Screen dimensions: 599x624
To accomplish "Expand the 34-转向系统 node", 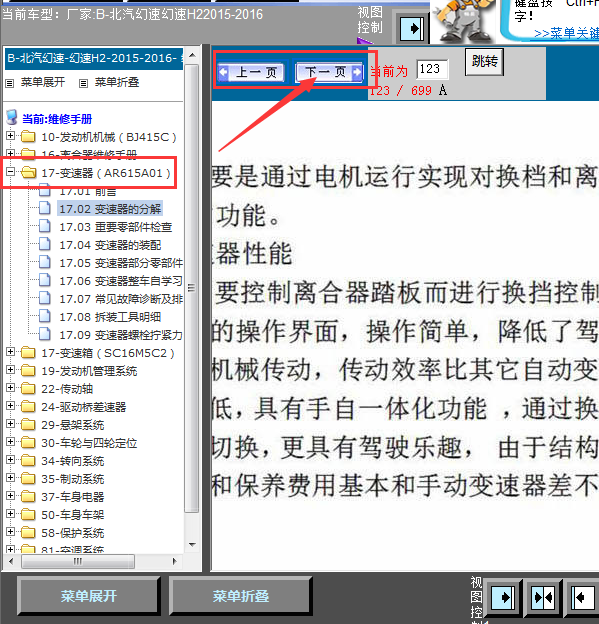I will coord(11,460).
